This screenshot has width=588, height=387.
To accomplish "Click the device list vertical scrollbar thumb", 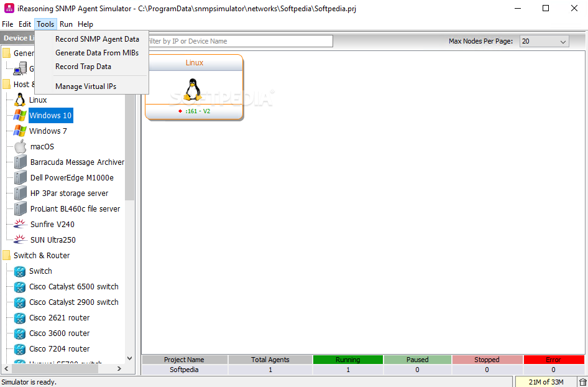I will coord(129,146).
